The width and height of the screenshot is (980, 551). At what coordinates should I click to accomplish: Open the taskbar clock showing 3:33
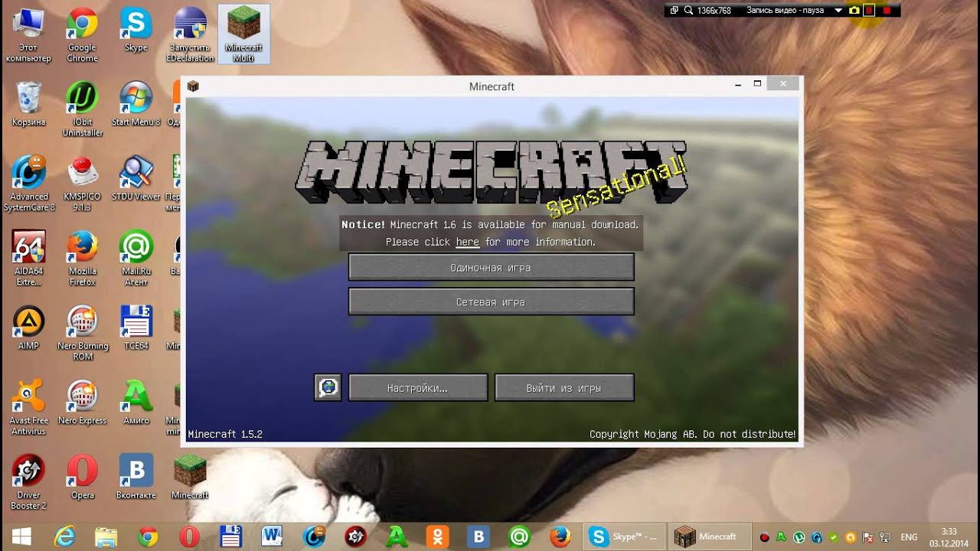coord(949,536)
